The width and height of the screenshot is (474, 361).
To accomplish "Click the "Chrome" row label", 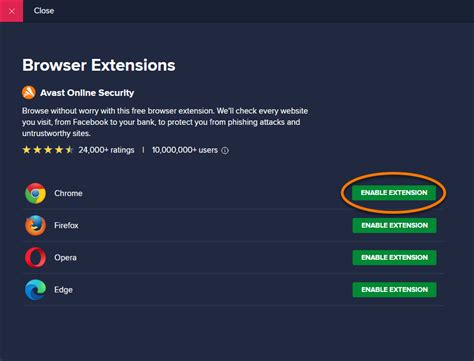I will pyautogui.click(x=68, y=193).
